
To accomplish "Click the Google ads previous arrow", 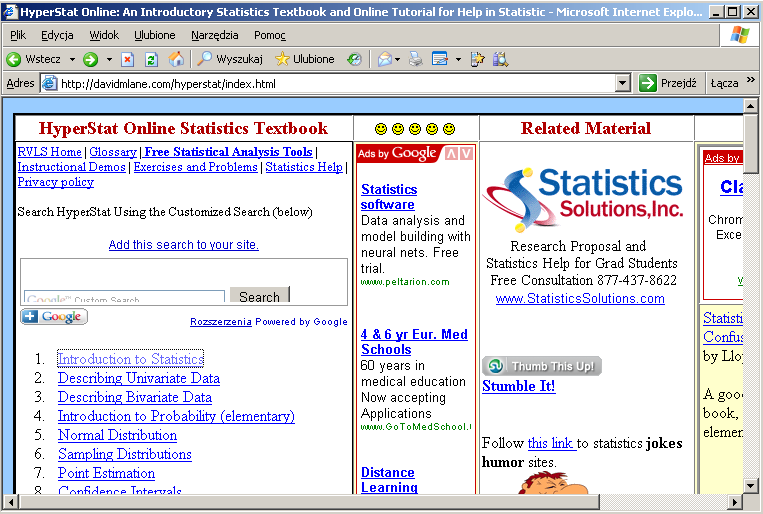I will 452,154.
